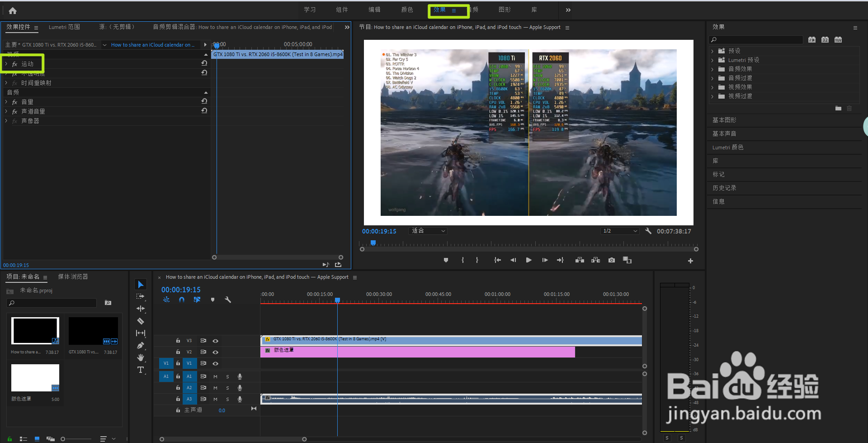Open Lumetri 范围 panel tab
Screen dimensions: 868x443
(x=64, y=27)
